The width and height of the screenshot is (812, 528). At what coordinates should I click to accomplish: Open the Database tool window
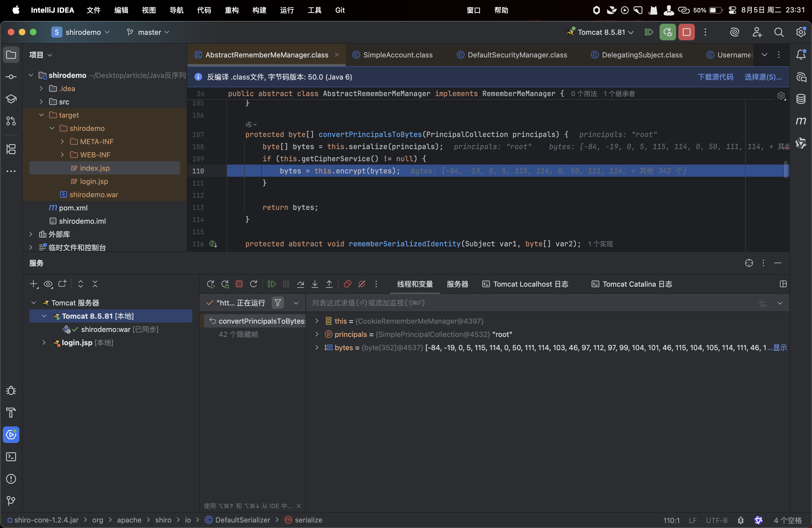pos(801,99)
